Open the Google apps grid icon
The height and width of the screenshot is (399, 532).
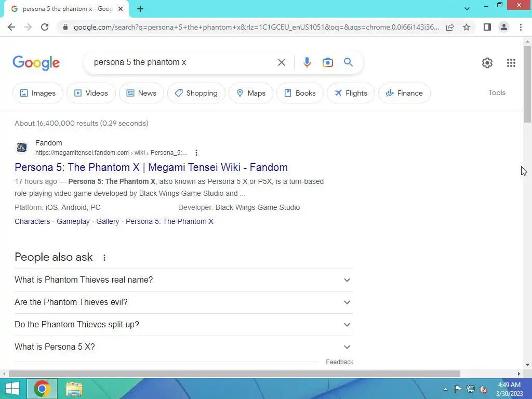pyautogui.click(x=511, y=63)
